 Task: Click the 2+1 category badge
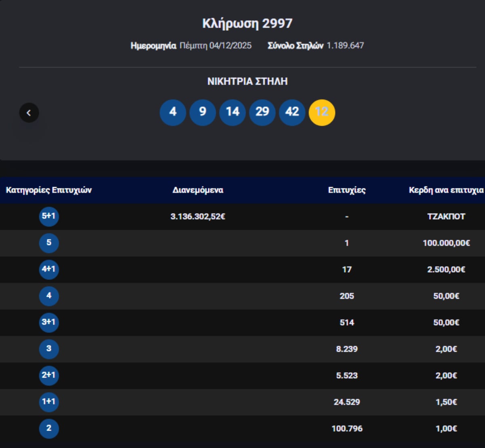tap(49, 375)
